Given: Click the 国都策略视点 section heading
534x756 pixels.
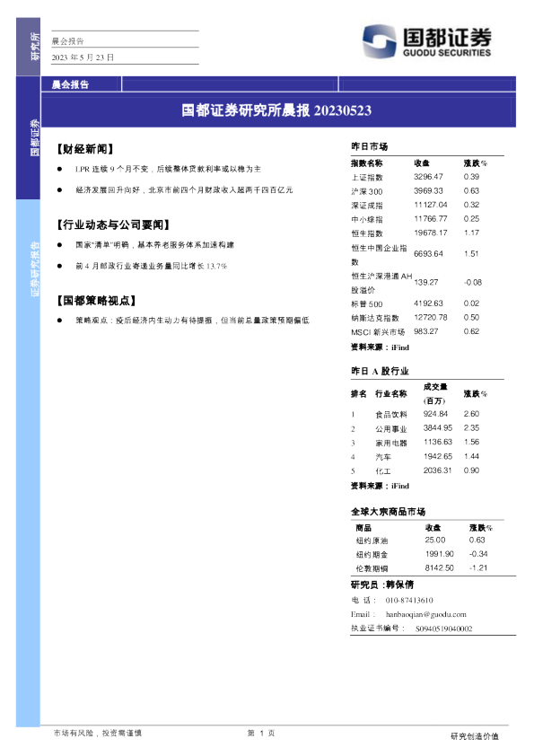Looking at the screenshot, I should pyautogui.click(x=96, y=301).
